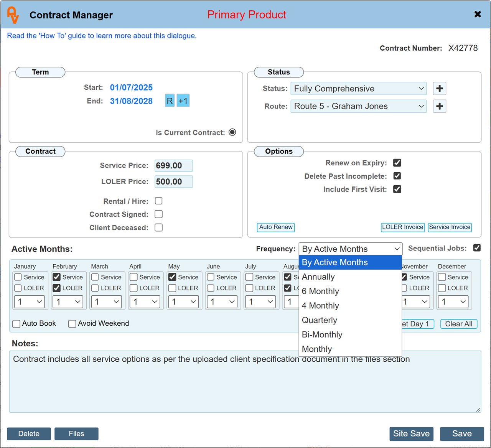The width and height of the screenshot is (491, 448).
Task: Choose Annually frequency option
Action: (x=350, y=277)
